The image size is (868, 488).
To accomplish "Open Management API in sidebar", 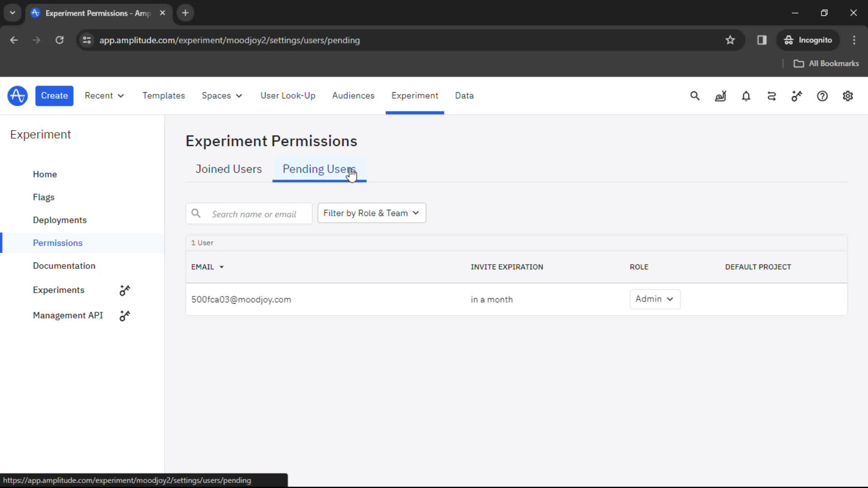I will (68, 315).
